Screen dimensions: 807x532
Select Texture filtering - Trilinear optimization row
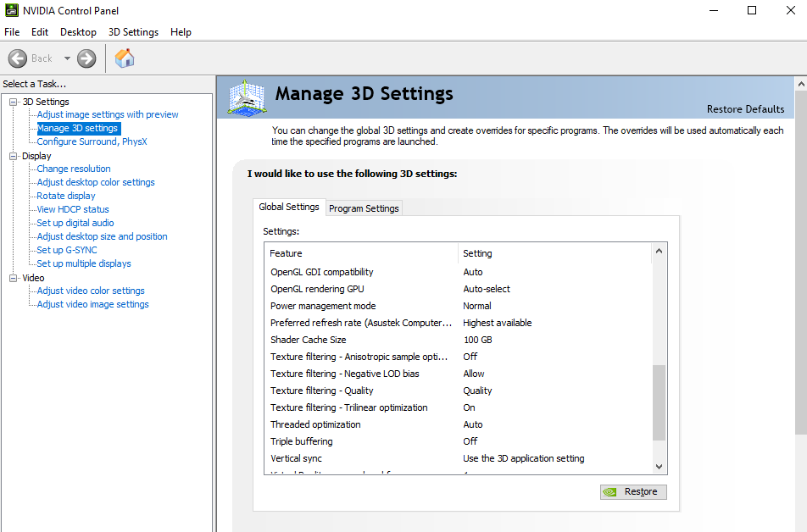[458, 407]
